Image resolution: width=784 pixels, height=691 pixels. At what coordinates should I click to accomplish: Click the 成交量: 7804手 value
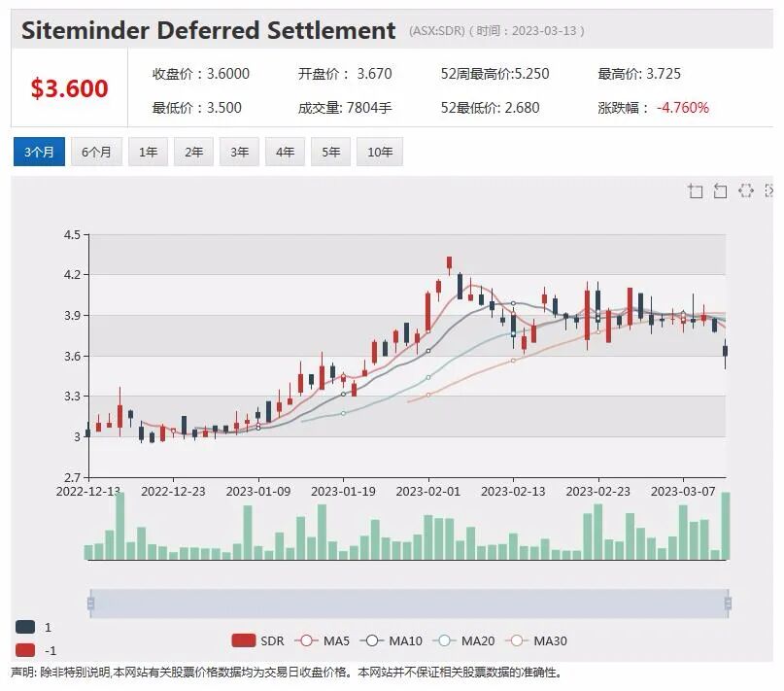(x=345, y=108)
